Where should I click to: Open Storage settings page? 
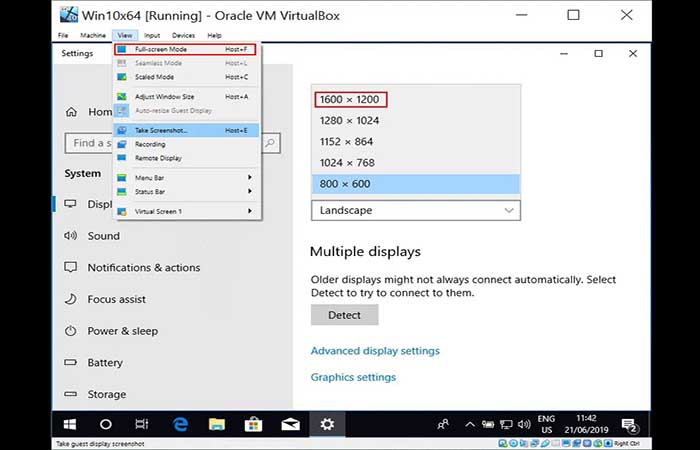pos(96,394)
